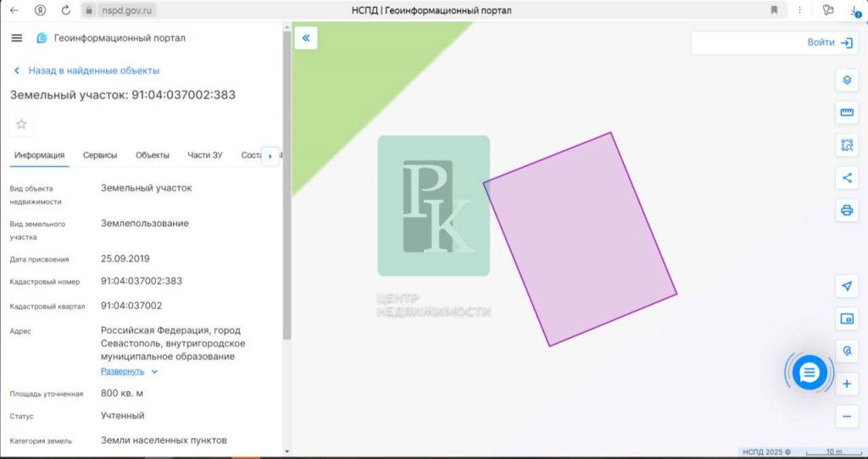The width and height of the screenshot is (868, 459).
Task: Open the hamburger menu
Action: [17, 38]
